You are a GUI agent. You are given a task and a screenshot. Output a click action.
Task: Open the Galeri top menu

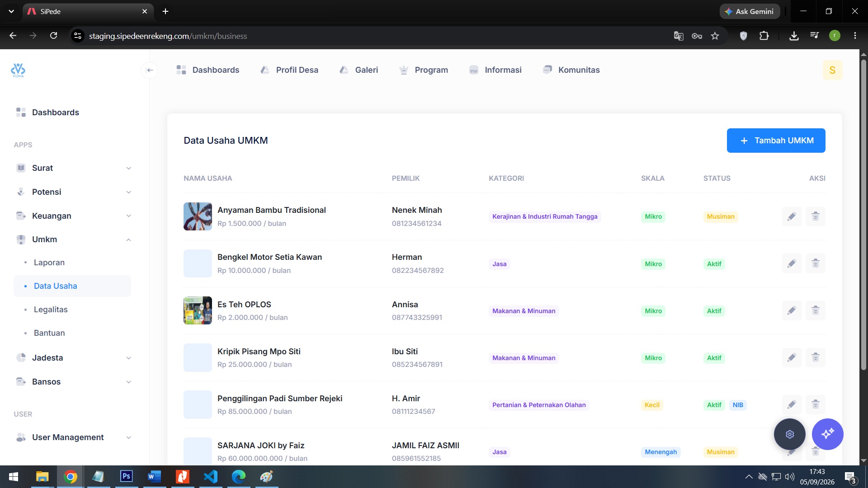(359, 70)
